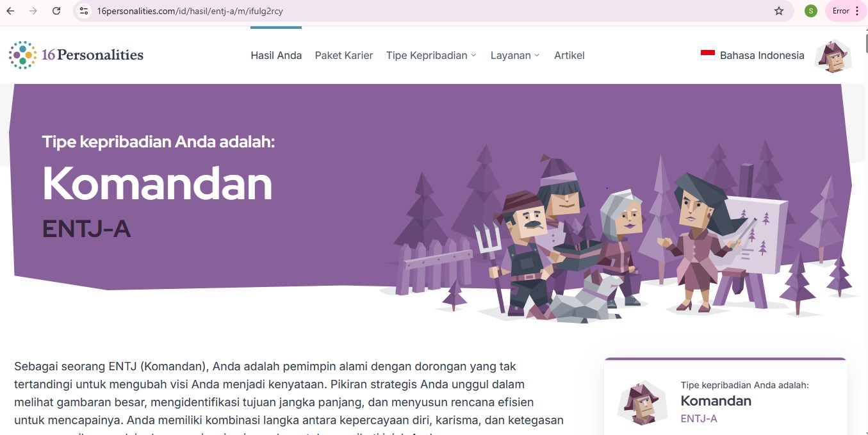Click the browser forward arrow

pos(33,11)
